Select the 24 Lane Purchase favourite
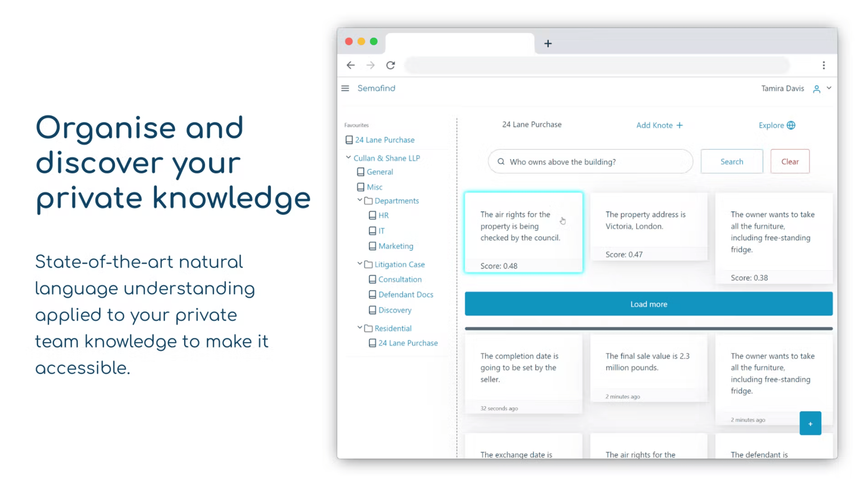The width and height of the screenshot is (868, 486). [x=384, y=139]
